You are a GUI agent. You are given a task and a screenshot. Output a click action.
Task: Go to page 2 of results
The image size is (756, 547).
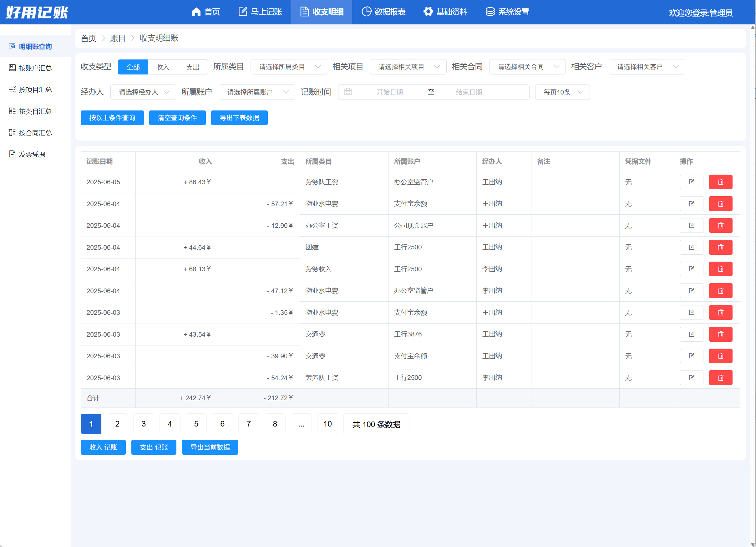pos(117,424)
